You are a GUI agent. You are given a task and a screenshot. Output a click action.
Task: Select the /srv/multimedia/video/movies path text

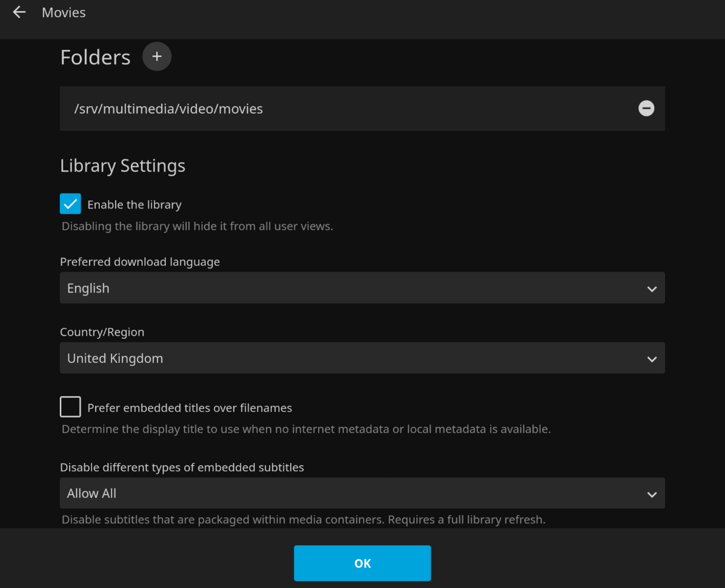coord(168,109)
